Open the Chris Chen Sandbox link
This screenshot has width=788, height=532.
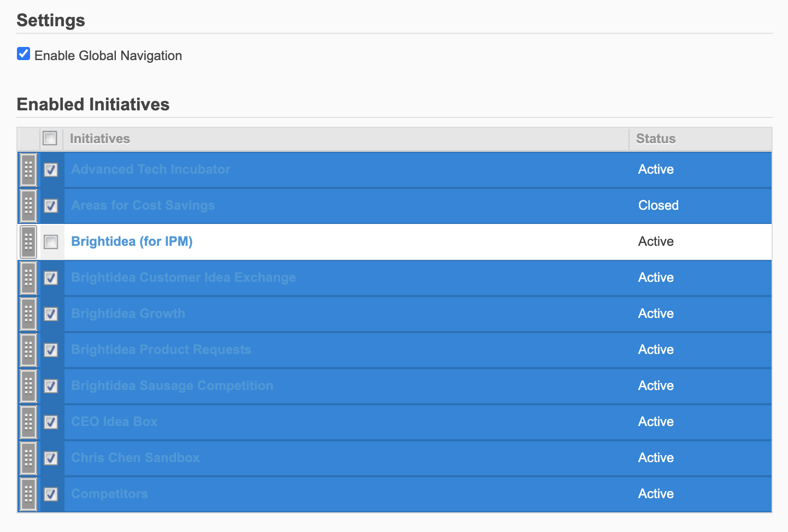pyautogui.click(x=135, y=458)
